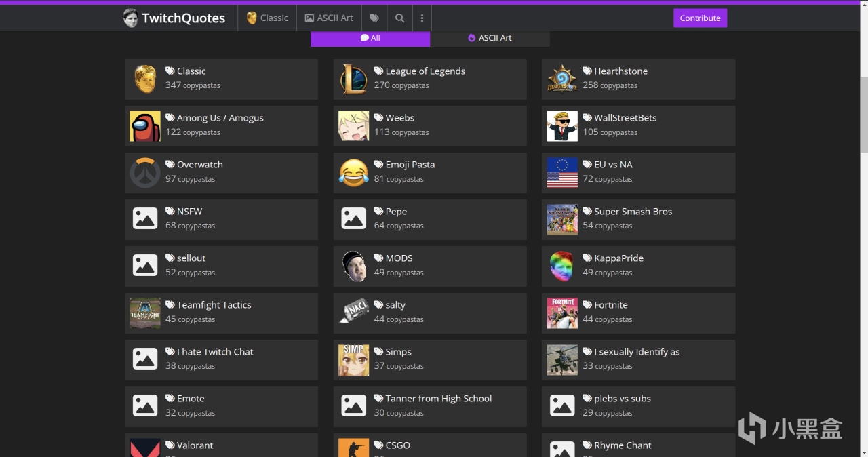
Task: Click the sellout placeholder image icon
Action: pyautogui.click(x=145, y=265)
